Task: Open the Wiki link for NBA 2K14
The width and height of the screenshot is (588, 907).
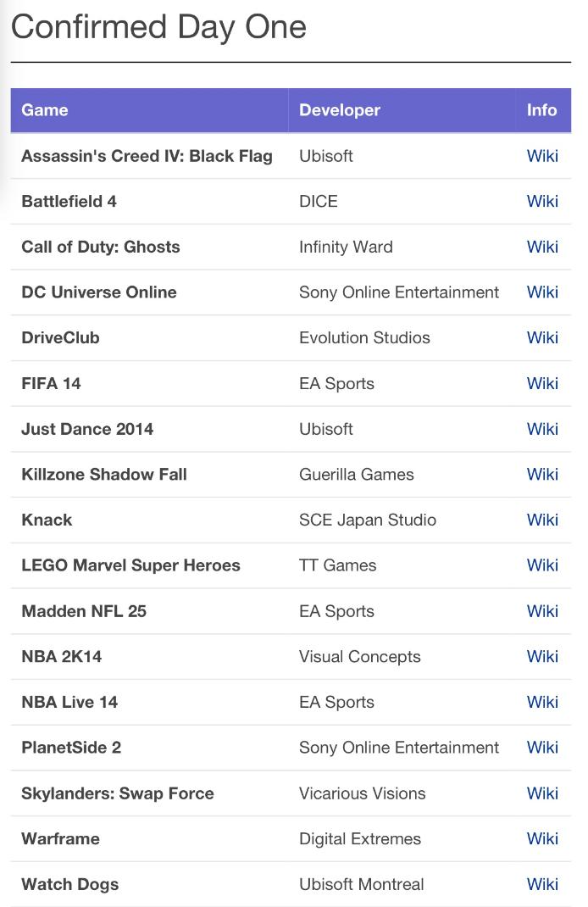Action: click(542, 656)
